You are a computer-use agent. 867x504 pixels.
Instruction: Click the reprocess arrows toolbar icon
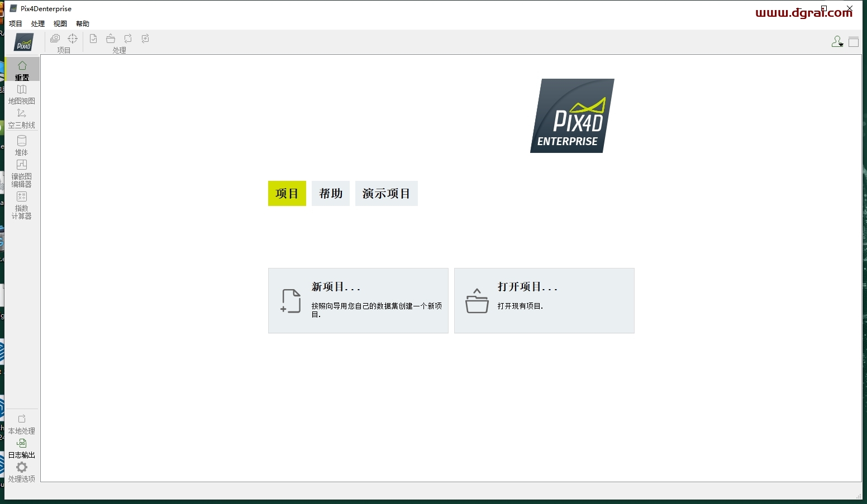[x=128, y=39]
